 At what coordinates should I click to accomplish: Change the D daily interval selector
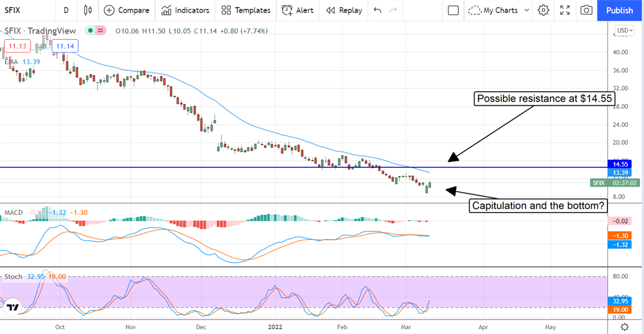click(x=65, y=10)
